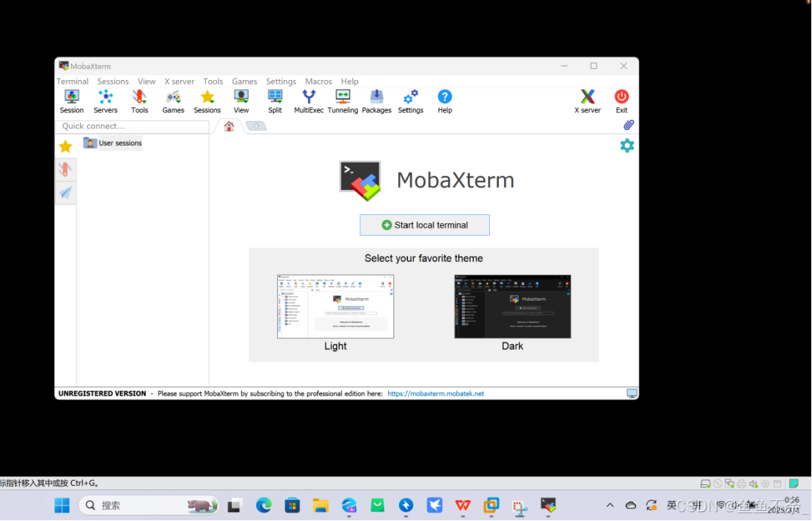This screenshot has width=812, height=521.
Task: Open the Help menu
Action: click(x=350, y=81)
